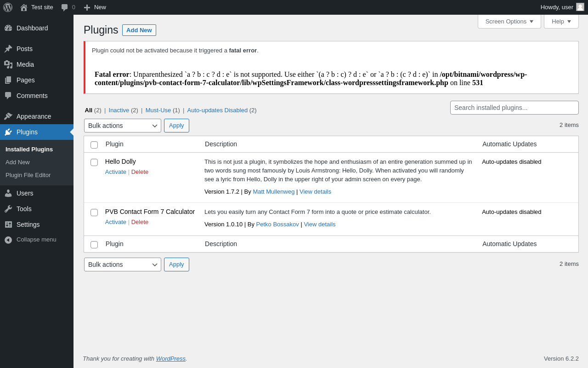This screenshot has height=368, width=588.
Task: Open the comments bubble icon in admin bar
Action: click(x=65, y=7)
